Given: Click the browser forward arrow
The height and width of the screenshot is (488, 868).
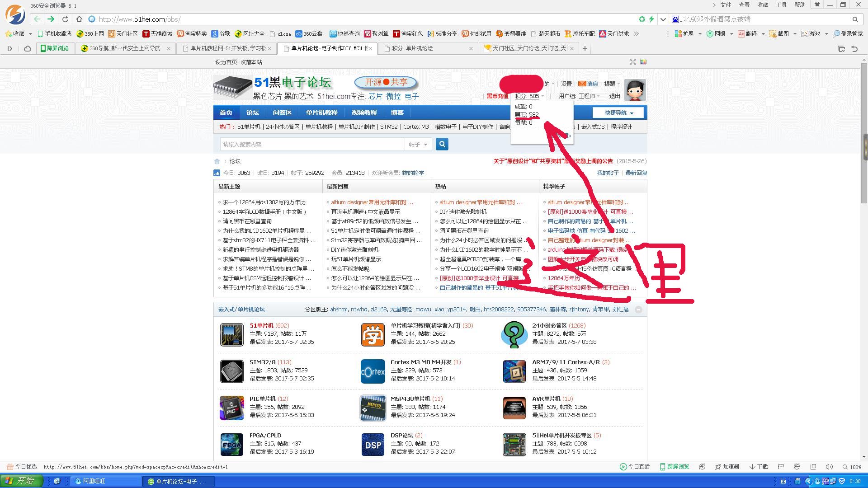Looking at the screenshot, I should tap(51, 19).
